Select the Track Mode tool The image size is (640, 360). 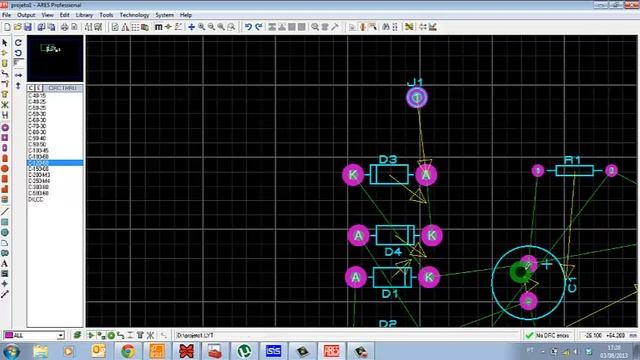(5, 73)
